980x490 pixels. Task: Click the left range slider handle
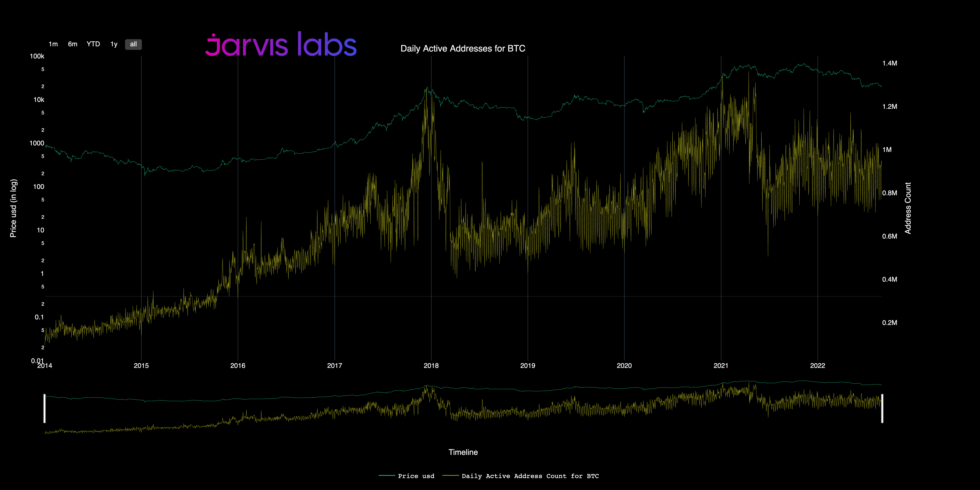coord(44,408)
